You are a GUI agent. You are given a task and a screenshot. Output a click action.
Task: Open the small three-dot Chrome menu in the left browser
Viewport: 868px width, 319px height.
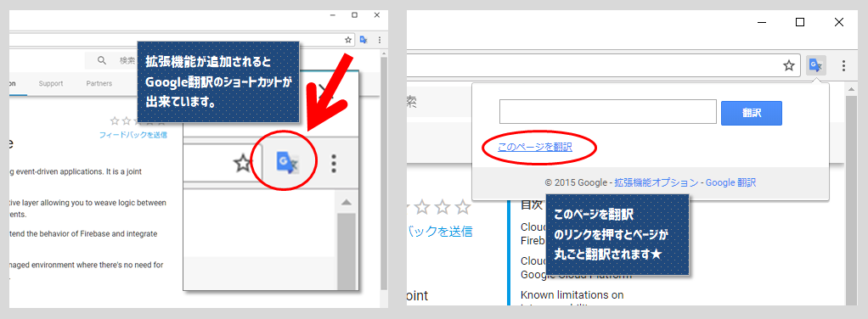coord(379,40)
